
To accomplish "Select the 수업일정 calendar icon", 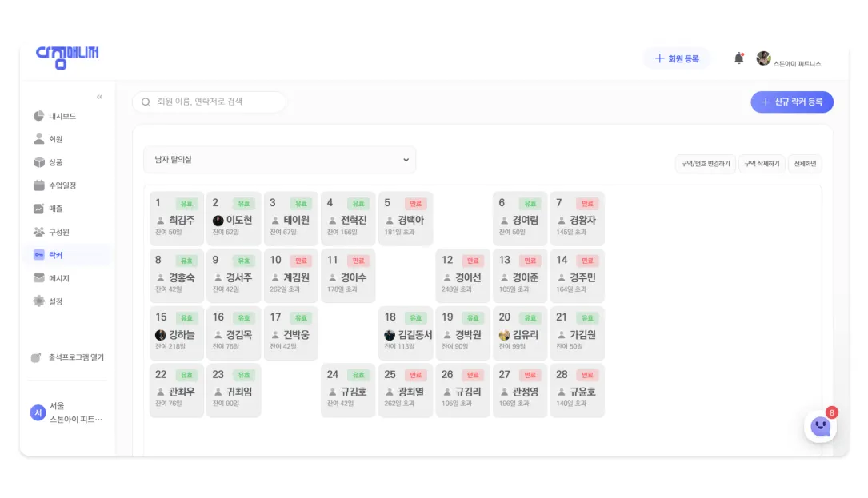I will click(x=38, y=185).
